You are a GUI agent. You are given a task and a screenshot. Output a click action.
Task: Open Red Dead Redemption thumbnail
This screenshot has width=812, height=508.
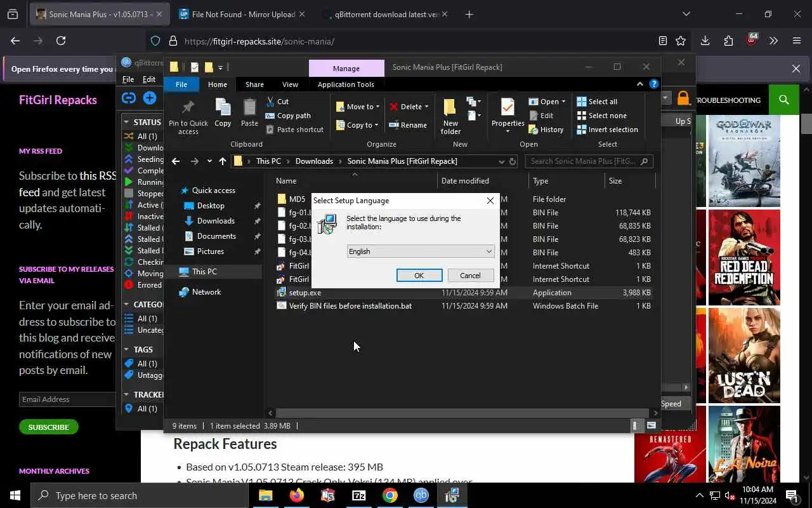(744, 258)
